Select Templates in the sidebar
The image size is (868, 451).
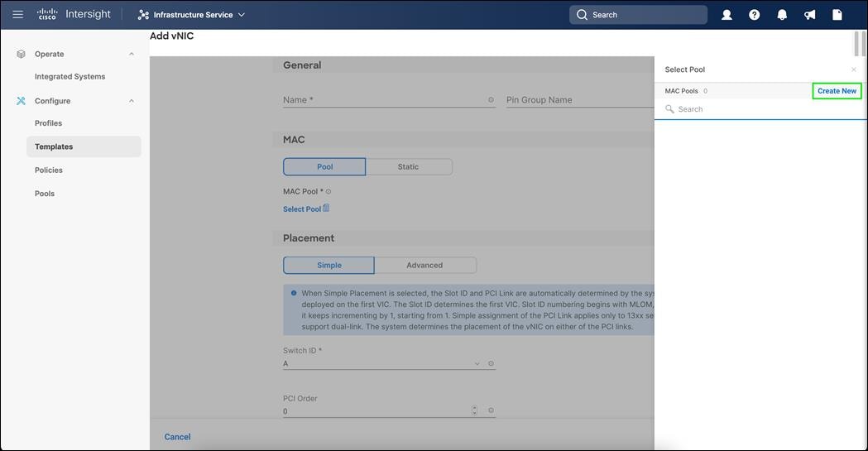click(84, 146)
